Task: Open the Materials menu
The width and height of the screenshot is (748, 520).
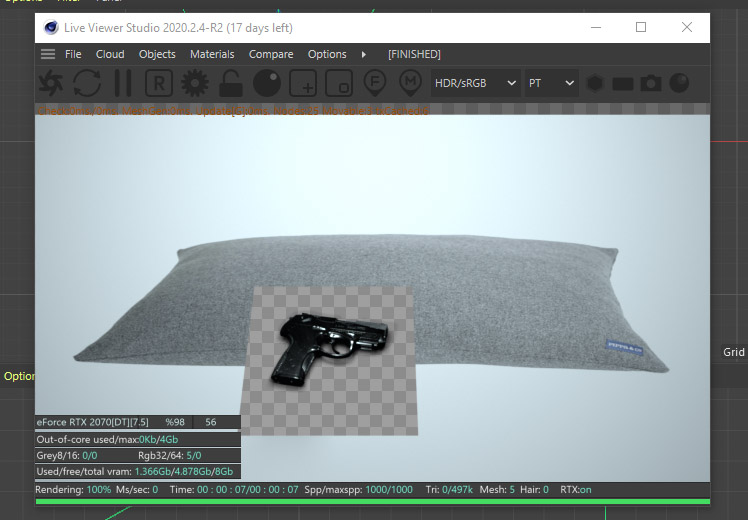Action: click(212, 54)
